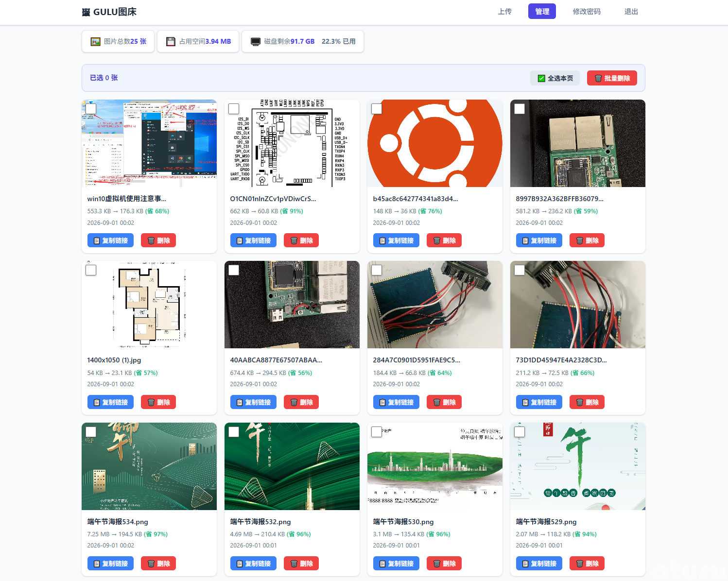
Task: Click 退出 to log out
Action: [x=631, y=12]
